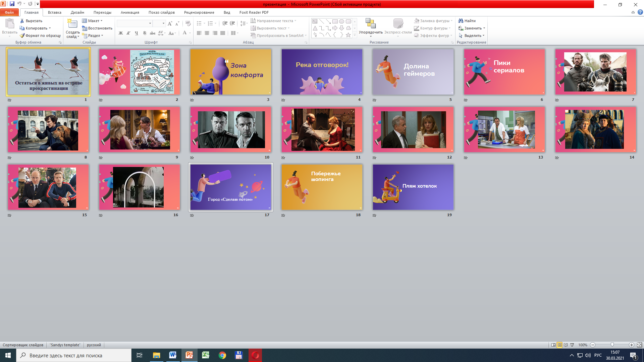The height and width of the screenshot is (362, 644).
Task: Click Fit slide to window icon
Action: tap(639, 345)
